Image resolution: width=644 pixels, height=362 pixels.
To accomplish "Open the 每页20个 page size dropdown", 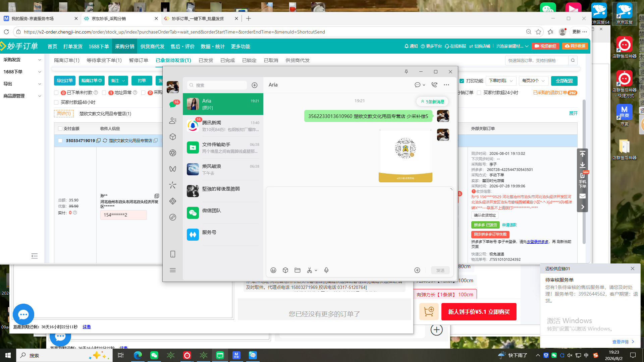I will [533, 81].
